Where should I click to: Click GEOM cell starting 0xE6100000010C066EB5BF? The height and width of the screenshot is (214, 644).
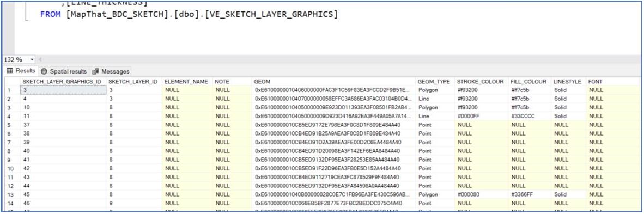(333, 203)
